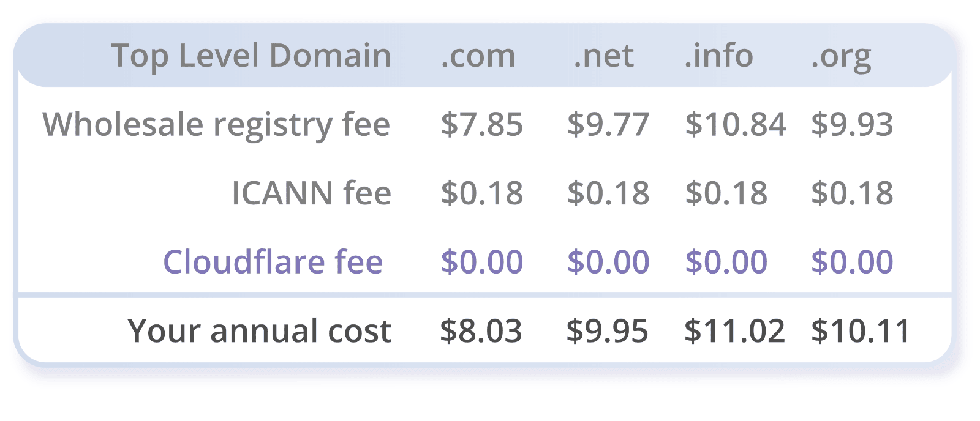Click the Wholesale registry fee row label
The image size is (980, 421).
[x=216, y=125]
